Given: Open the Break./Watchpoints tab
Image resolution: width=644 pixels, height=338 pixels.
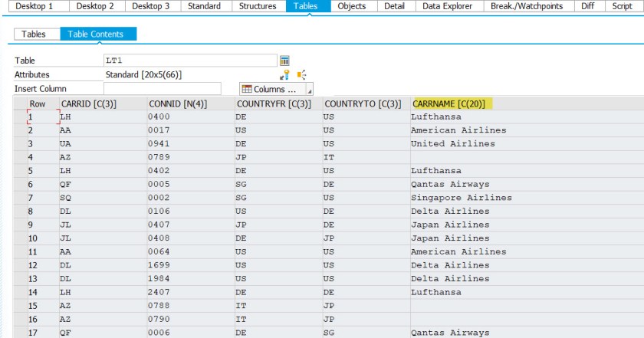Looking at the screenshot, I should 528,6.
